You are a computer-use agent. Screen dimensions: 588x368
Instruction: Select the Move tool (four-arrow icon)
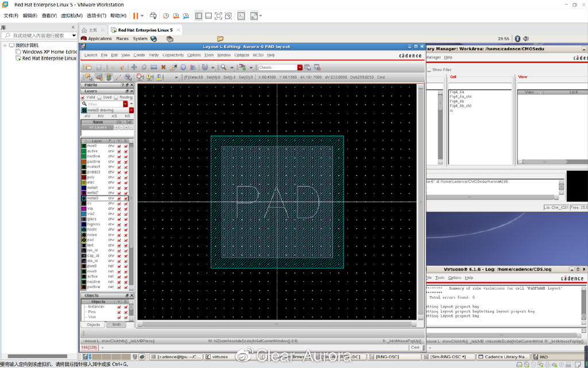click(x=134, y=67)
